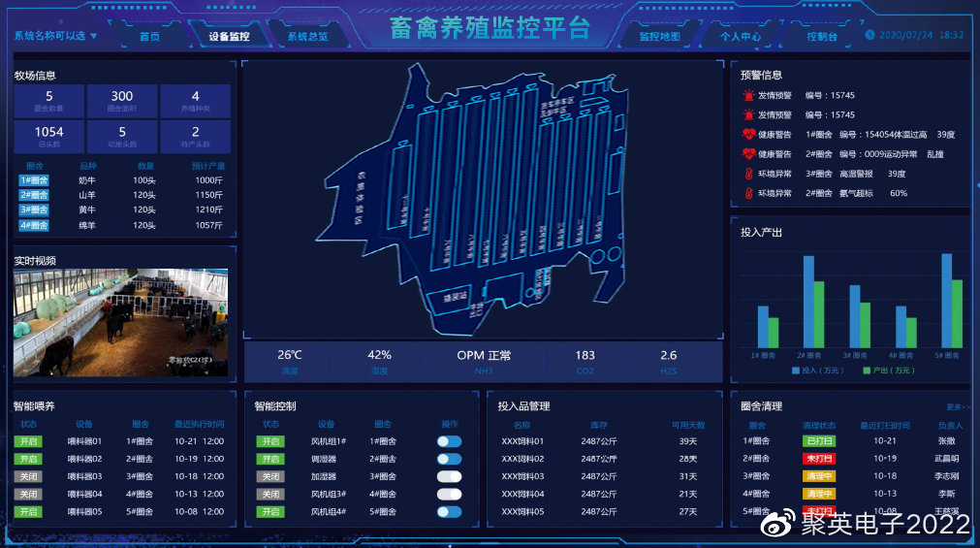Toggle the 风机组1# switch off
Image resolution: width=980 pixels, height=548 pixels.
[449, 441]
